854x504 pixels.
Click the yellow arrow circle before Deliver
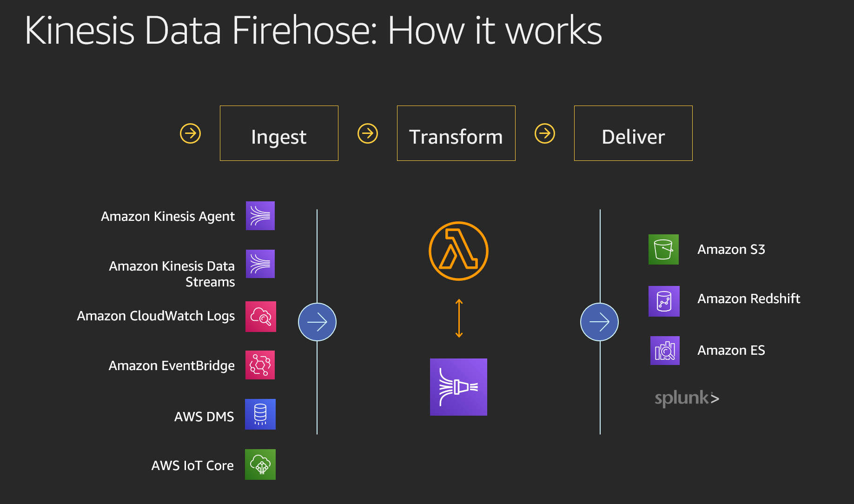[x=545, y=133]
